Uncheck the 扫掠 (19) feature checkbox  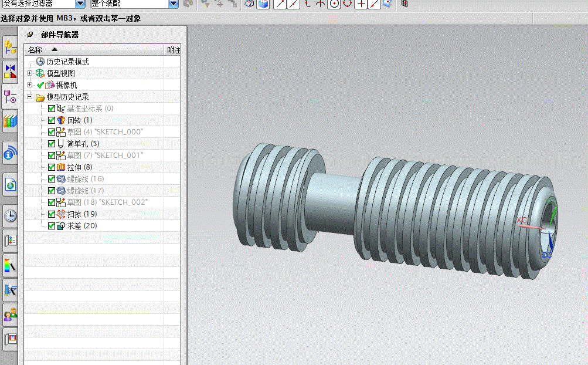(x=52, y=214)
